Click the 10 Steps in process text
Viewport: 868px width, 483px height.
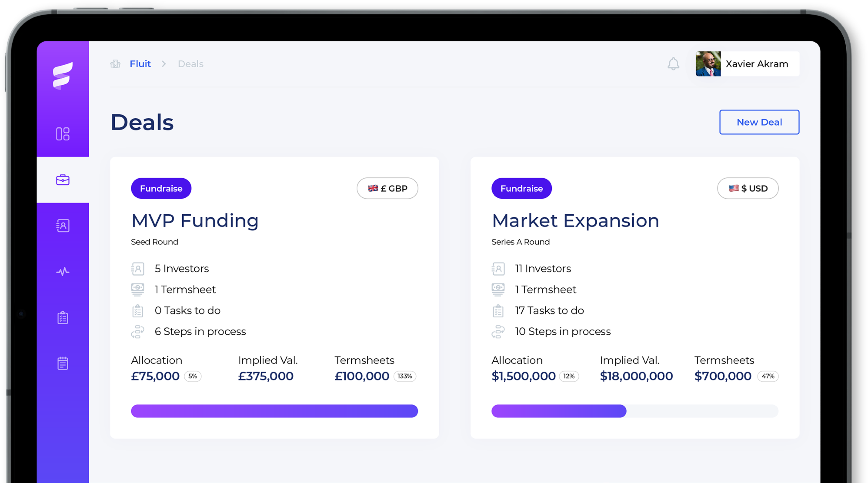(563, 331)
